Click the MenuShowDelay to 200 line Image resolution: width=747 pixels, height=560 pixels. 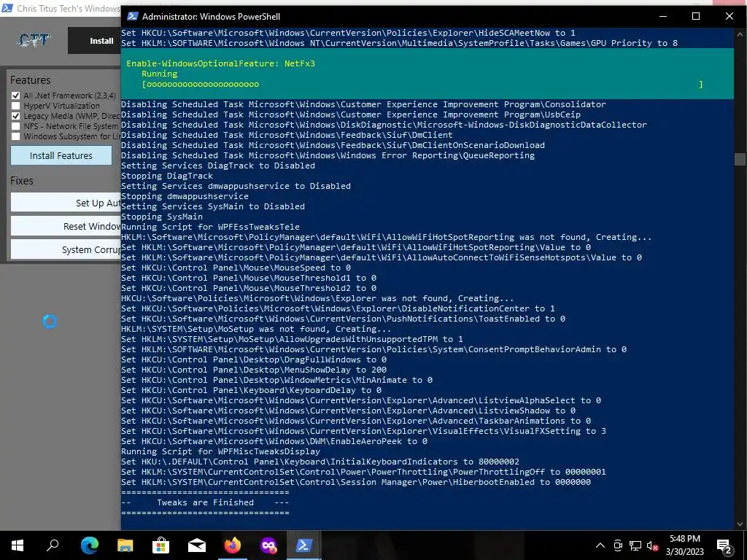(x=254, y=370)
